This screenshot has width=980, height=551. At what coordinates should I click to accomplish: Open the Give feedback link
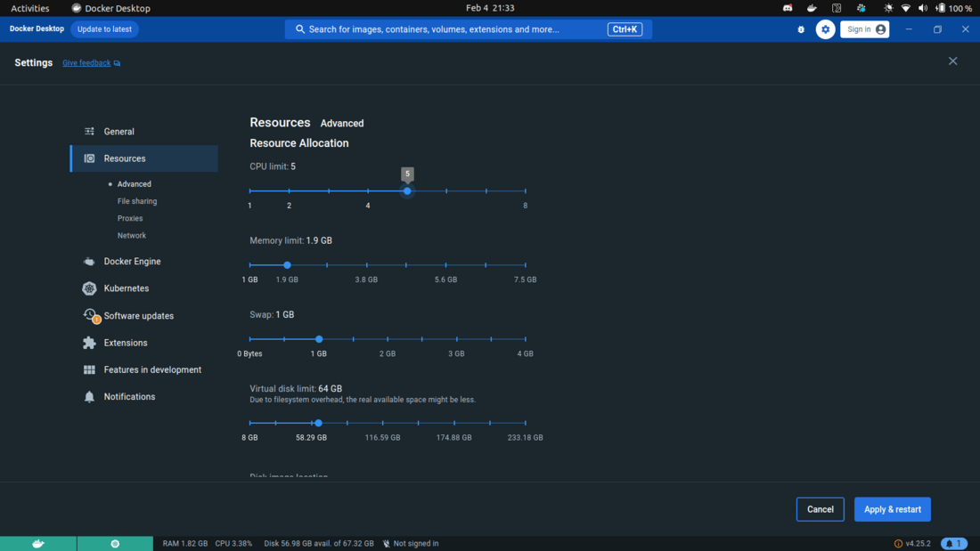[x=86, y=62]
